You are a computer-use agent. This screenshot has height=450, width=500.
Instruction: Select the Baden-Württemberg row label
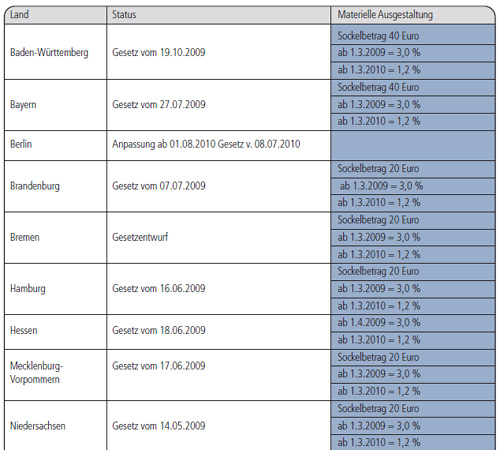49,53
